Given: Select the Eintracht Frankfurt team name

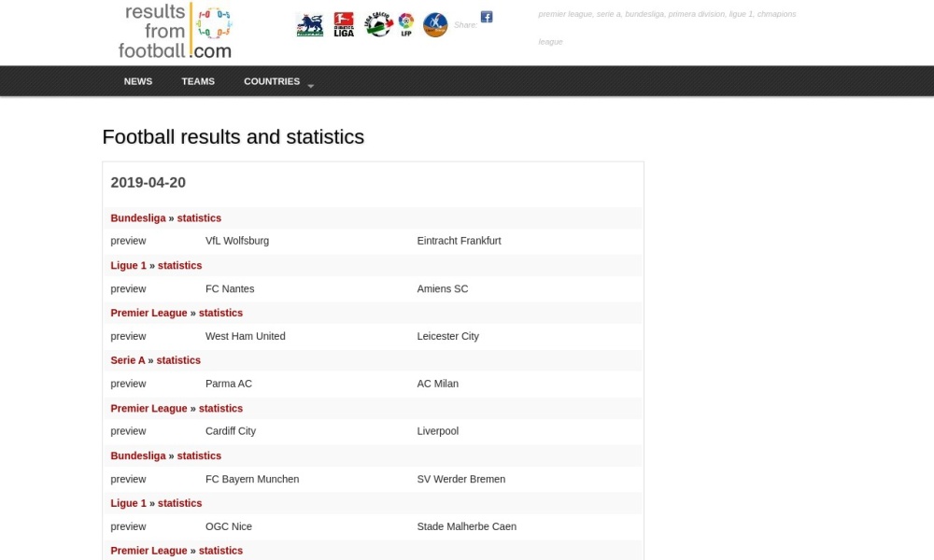Looking at the screenshot, I should (x=459, y=241).
